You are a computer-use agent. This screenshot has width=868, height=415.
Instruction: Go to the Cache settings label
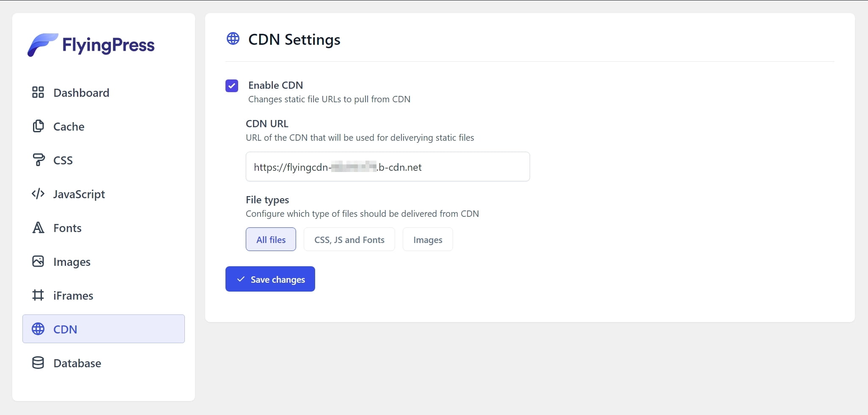coord(69,126)
